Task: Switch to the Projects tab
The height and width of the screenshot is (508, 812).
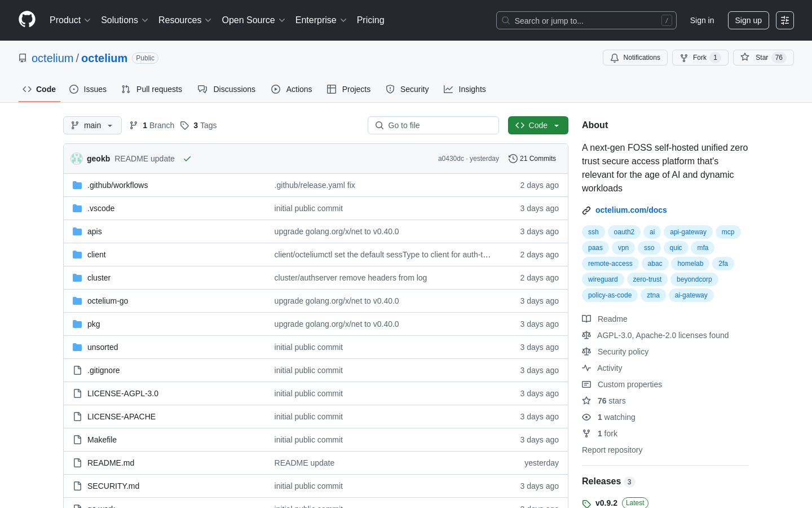Action: [x=349, y=89]
